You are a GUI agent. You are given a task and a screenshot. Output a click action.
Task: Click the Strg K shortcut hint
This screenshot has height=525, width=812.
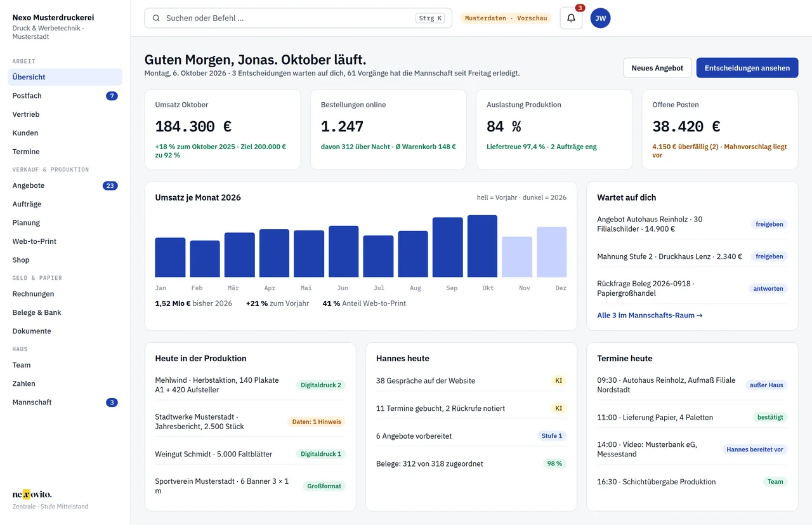click(431, 18)
